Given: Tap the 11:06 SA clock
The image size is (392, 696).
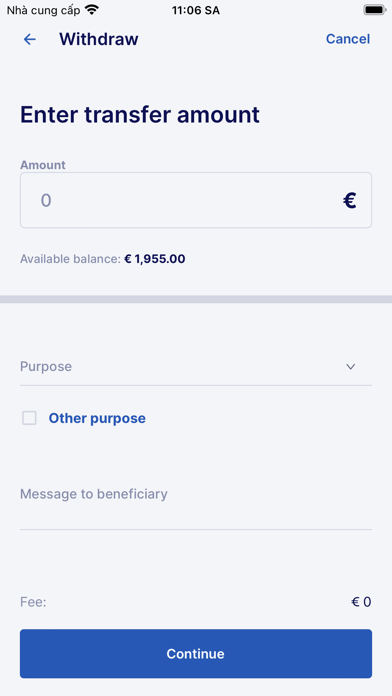Looking at the screenshot, I should coord(196,10).
